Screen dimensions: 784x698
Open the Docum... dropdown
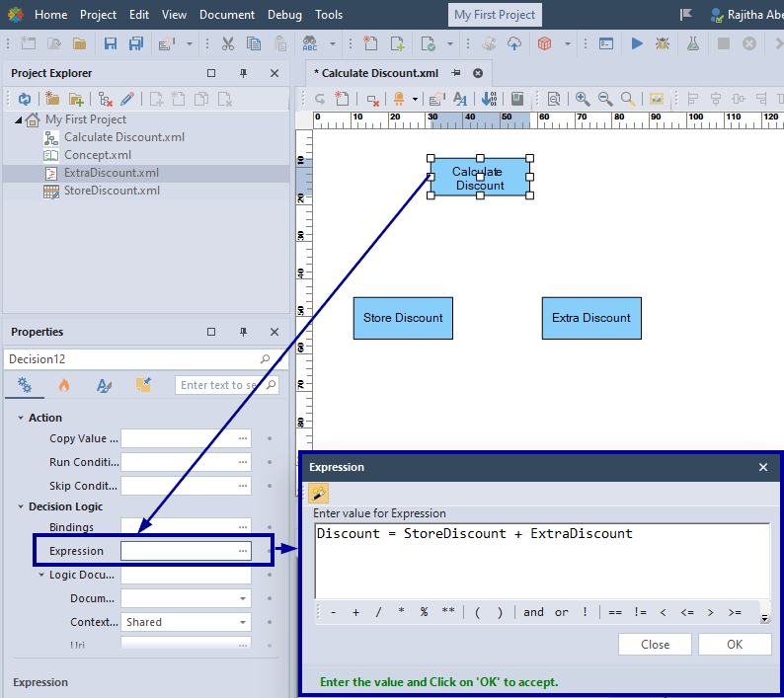point(243,598)
